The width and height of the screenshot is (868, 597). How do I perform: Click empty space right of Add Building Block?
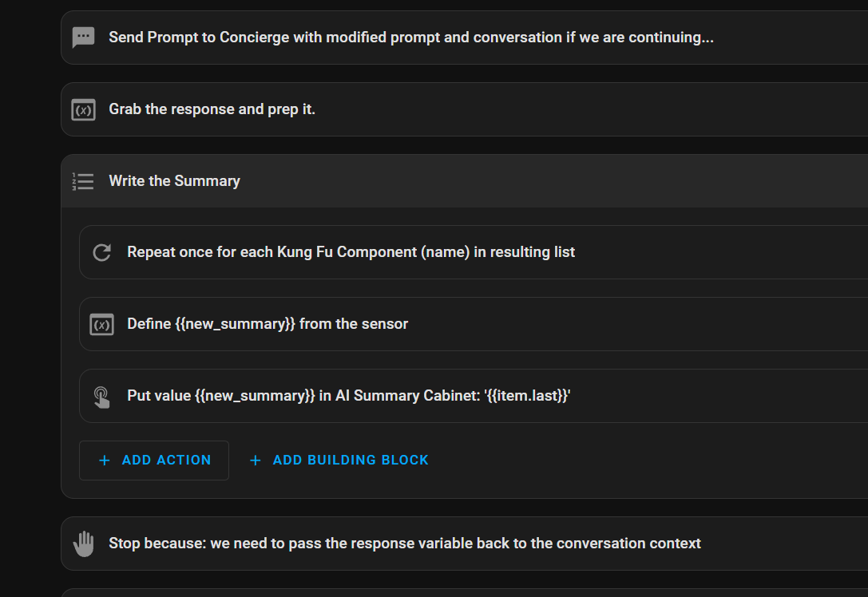[639, 461]
